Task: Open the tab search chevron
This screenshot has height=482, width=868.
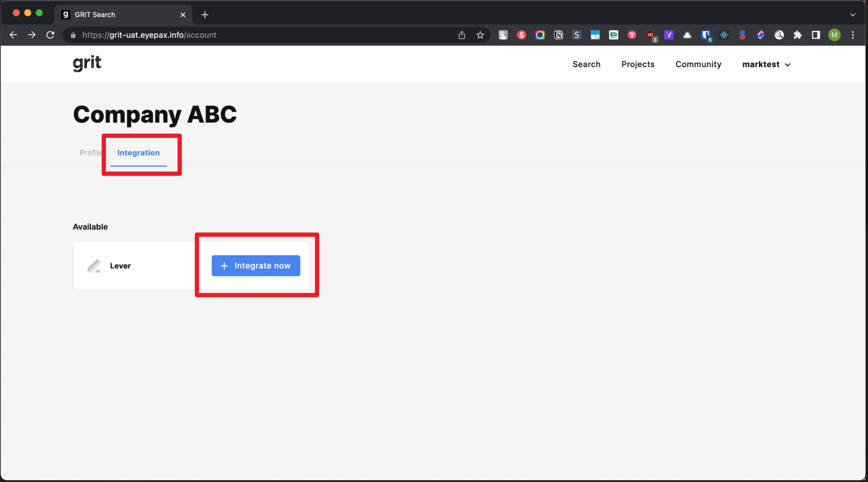Action: click(x=853, y=15)
